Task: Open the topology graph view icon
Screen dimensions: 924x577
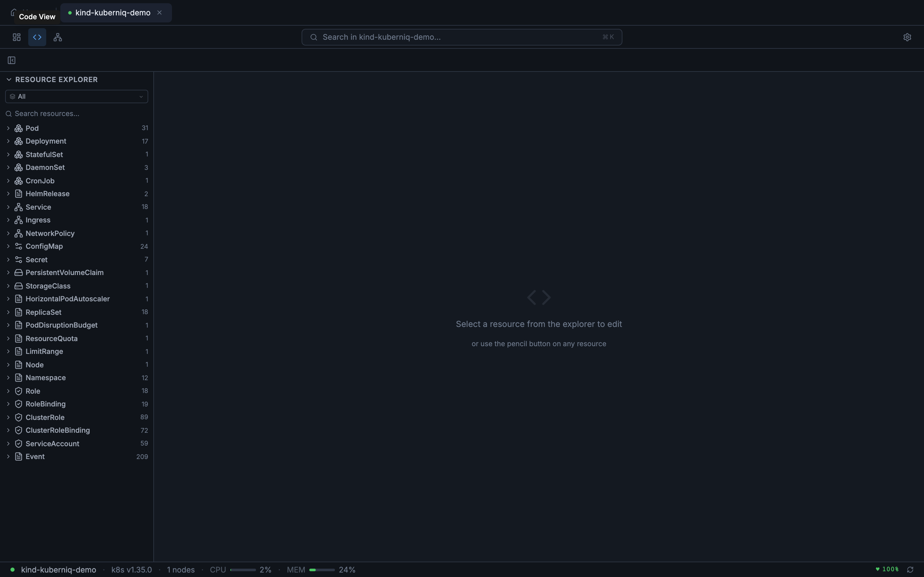Action: coord(58,37)
